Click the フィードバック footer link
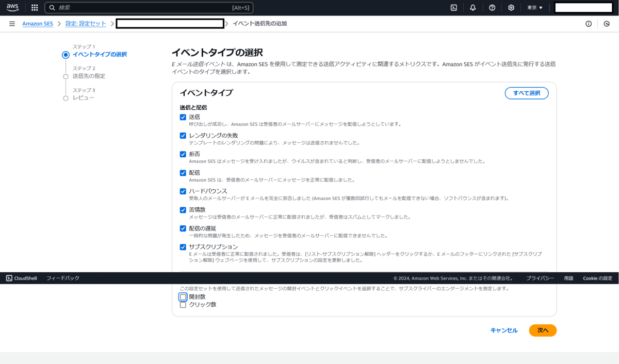Image resolution: width=619 pixels, height=364 pixels. [x=63, y=278]
